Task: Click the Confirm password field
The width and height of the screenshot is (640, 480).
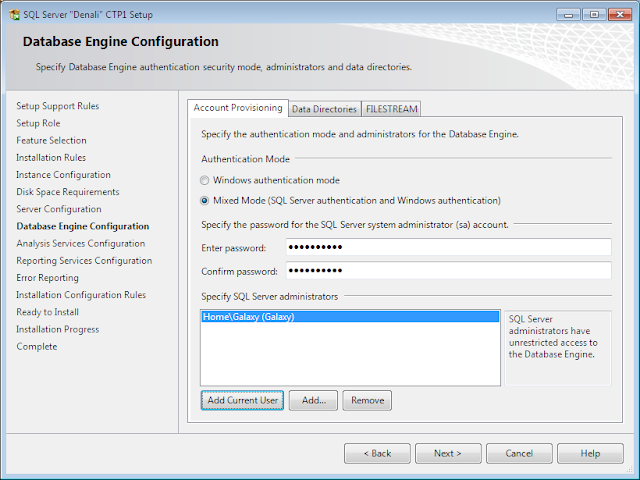Action: point(449,271)
